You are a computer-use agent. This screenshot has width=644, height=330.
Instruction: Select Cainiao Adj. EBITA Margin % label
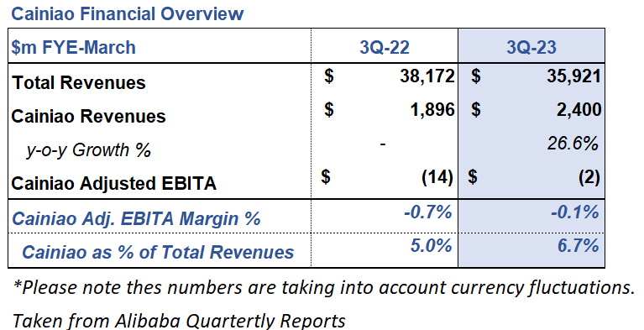pyautogui.click(x=136, y=218)
